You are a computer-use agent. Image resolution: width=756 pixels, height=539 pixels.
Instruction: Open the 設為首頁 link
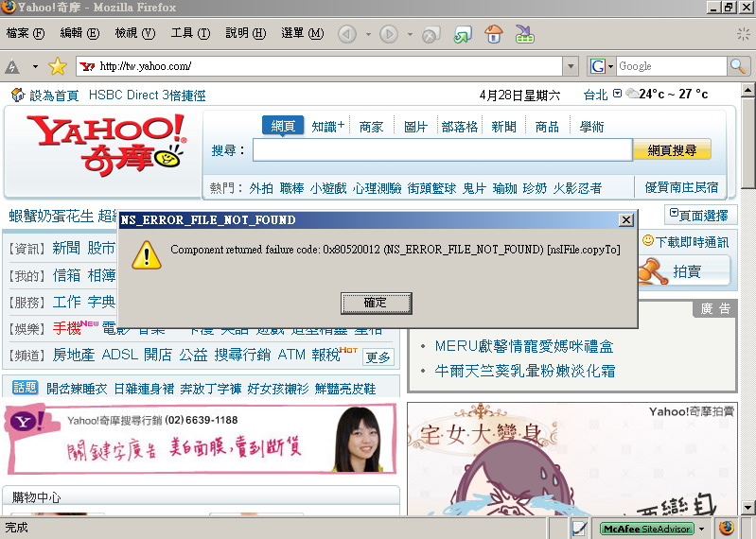[54, 96]
